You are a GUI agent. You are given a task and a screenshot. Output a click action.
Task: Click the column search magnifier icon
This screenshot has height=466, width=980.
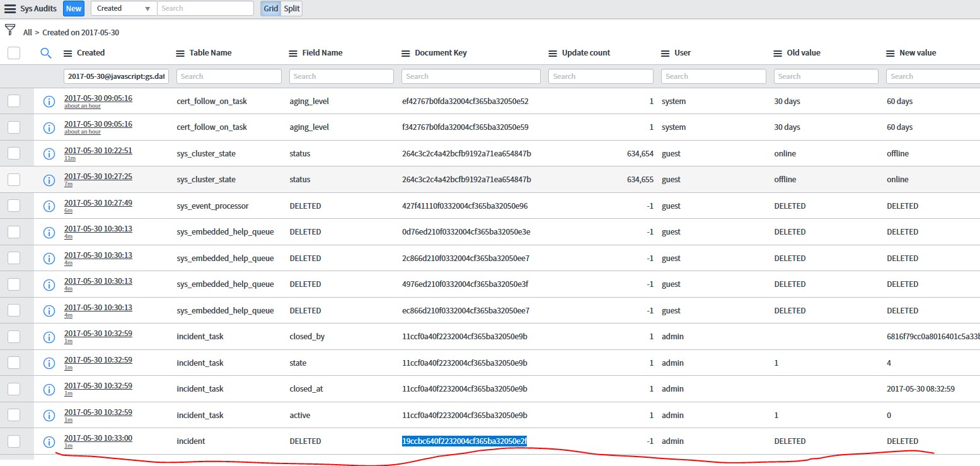pyautogui.click(x=45, y=53)
